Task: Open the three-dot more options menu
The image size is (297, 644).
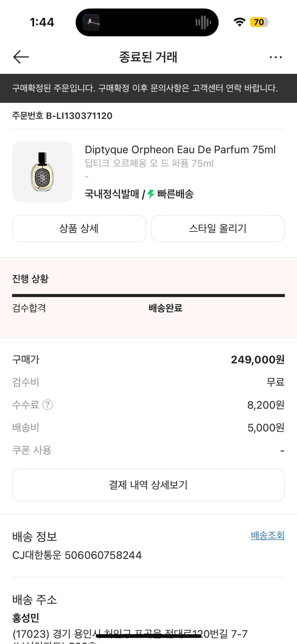Action: click(276, 57)
